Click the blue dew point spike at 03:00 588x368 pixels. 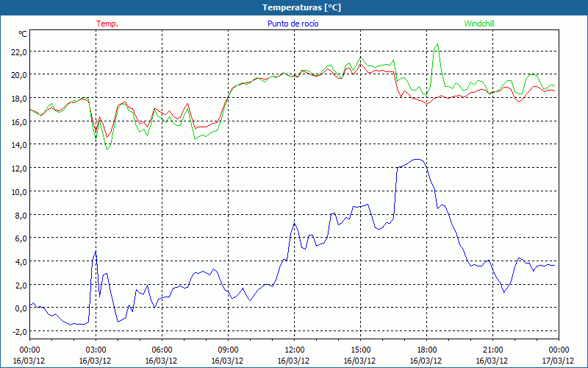[x=96, y=252]
